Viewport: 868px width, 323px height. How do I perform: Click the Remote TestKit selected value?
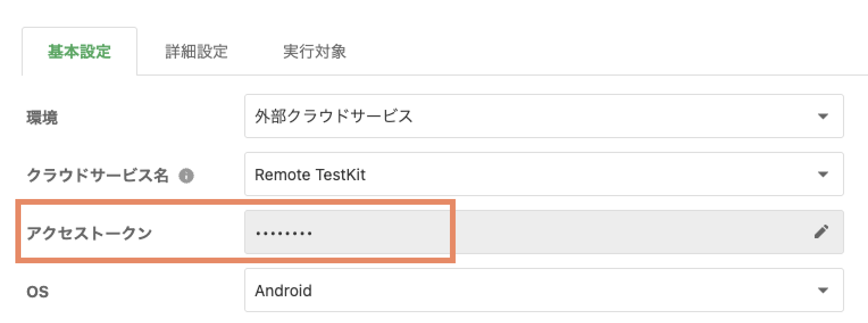[x=310, y=175]
